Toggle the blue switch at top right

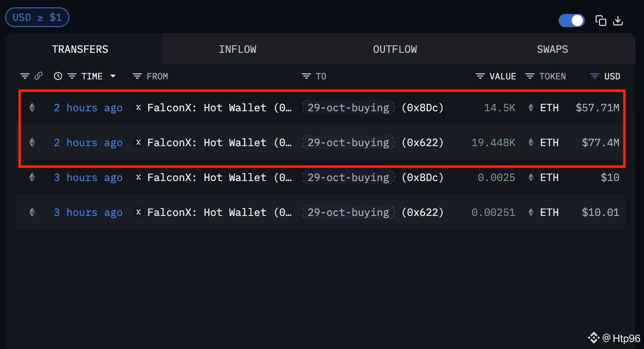click(x=571, y=21)
